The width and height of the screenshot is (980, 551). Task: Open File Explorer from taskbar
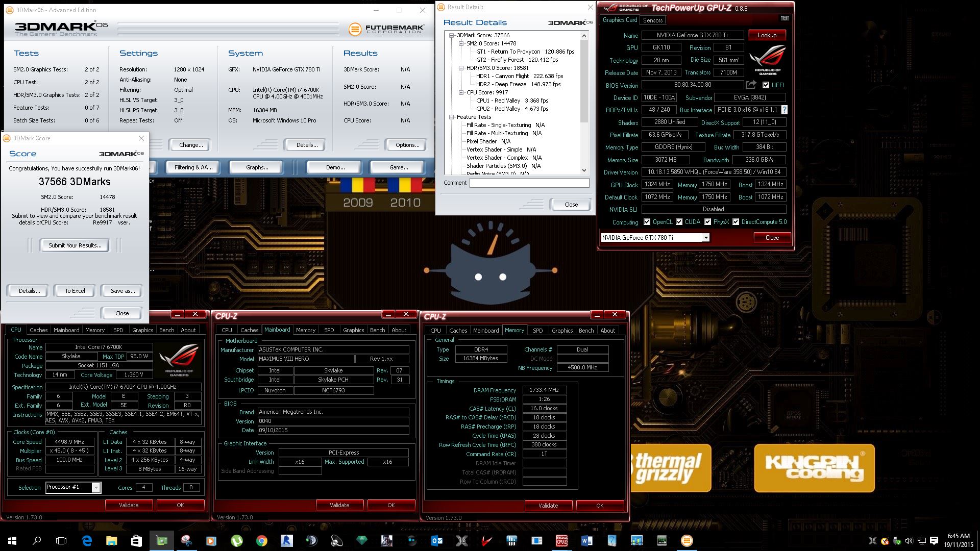(x=111, y=541)
